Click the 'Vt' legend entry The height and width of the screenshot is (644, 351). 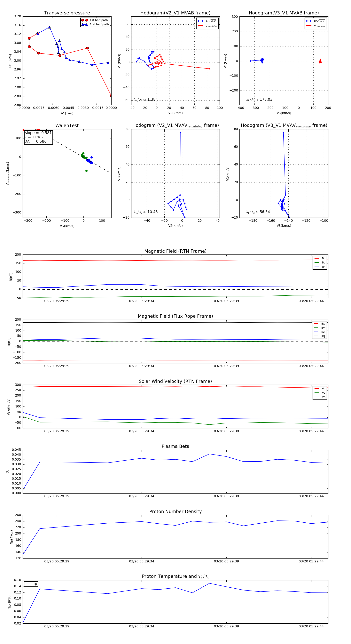click(x=320, y=393)
